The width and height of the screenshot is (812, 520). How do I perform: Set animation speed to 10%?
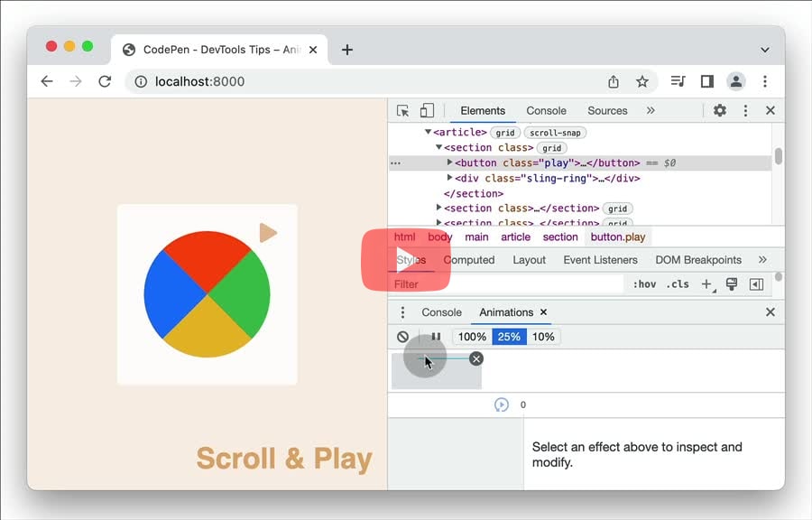click(x=543, y=337)
